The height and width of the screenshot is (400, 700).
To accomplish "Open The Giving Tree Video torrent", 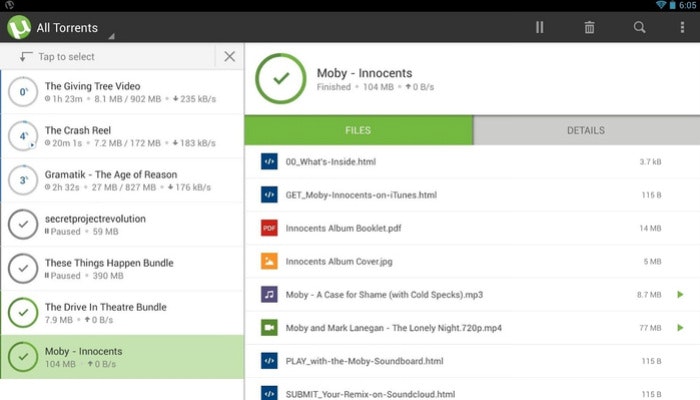I will [x=122, y=92].
